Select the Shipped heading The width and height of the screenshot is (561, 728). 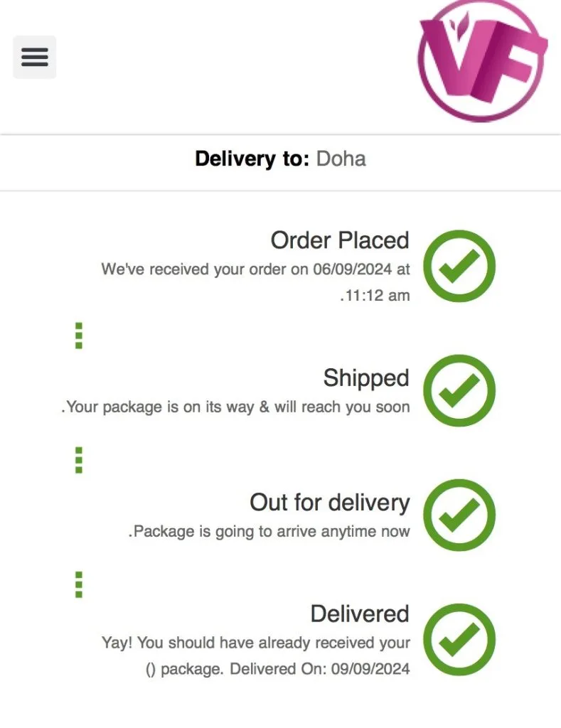[365, 378]
